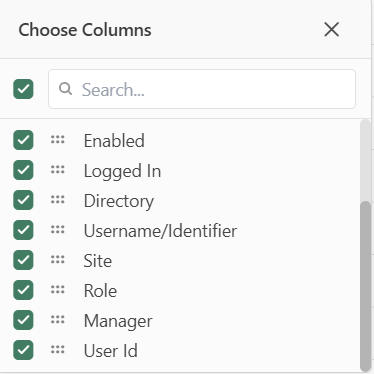Image resolution: width=374 pixels, height=374 pixels.
Task: Click the grip icon for Manager
Action: [58, 320]
